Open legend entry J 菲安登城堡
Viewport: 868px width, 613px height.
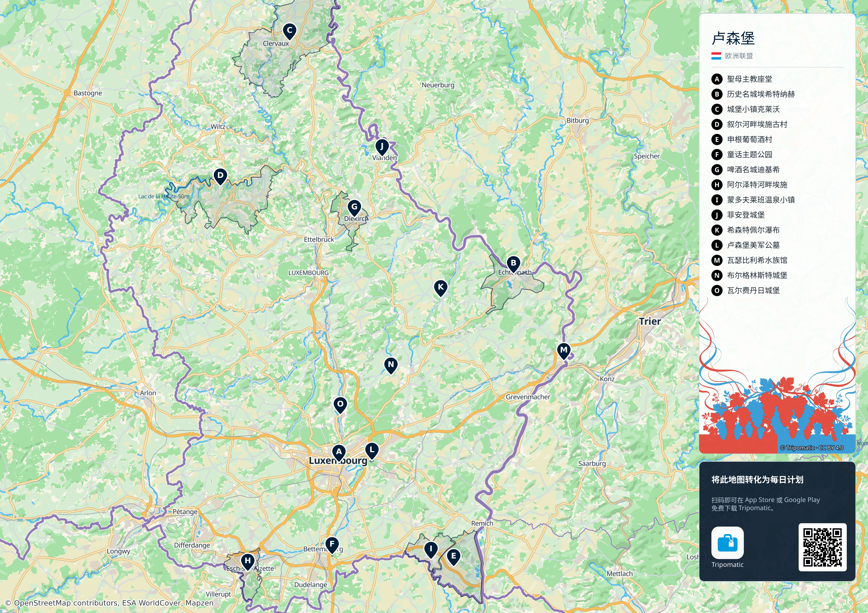click(x=738, y=215)
